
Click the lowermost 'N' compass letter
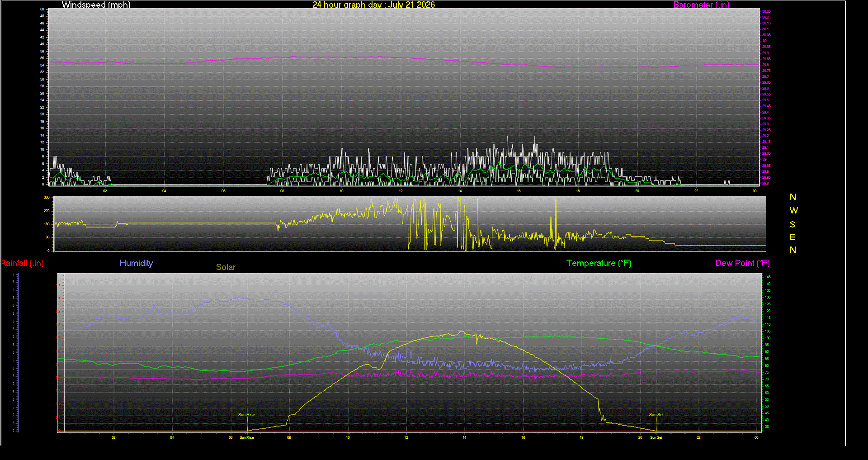(793, 250)
